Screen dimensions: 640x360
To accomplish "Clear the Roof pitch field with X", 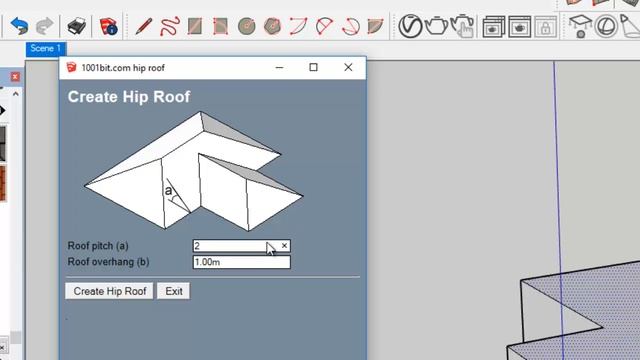I will [x=284, y=246].
